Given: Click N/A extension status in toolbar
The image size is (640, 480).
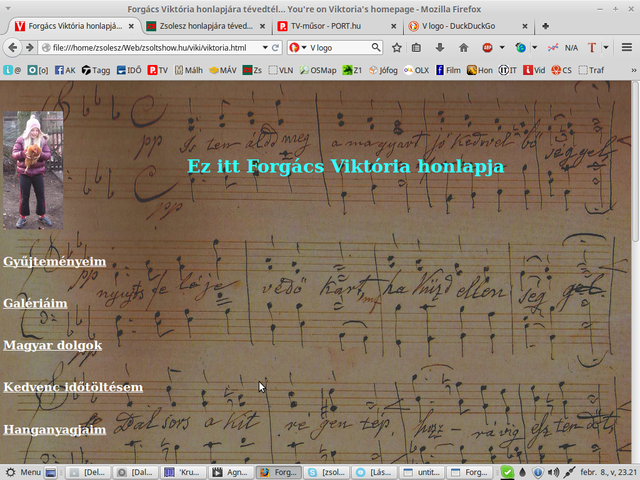Looking at the screenshot, I should (x=571, y=48).
